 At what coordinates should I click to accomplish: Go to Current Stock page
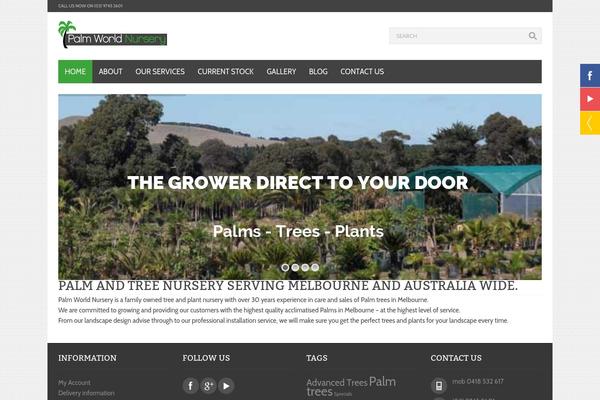225,72
